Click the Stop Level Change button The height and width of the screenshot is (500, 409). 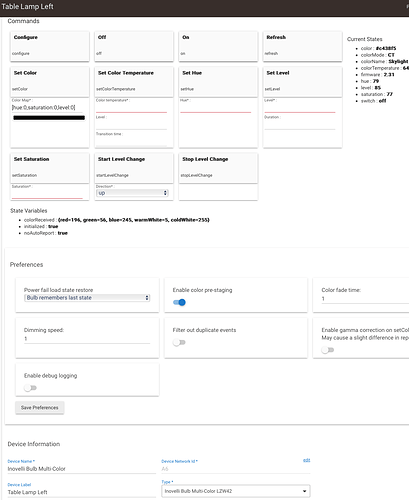(x=218, y=168)
